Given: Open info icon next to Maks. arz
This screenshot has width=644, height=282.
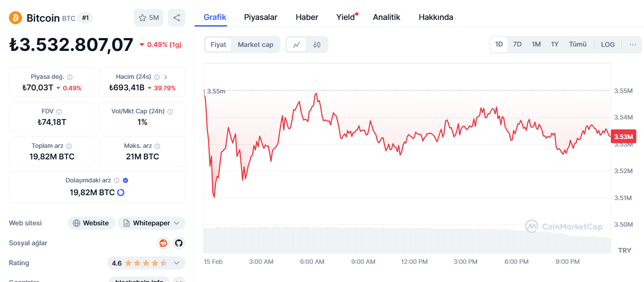Looking at the screenshot, I should click(158, 146).
